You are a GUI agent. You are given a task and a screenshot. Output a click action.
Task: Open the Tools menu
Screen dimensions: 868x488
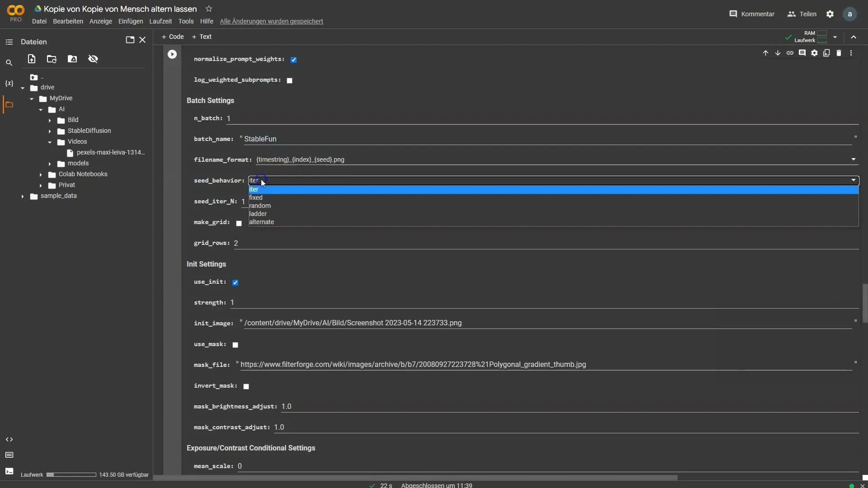click(186, 21)
